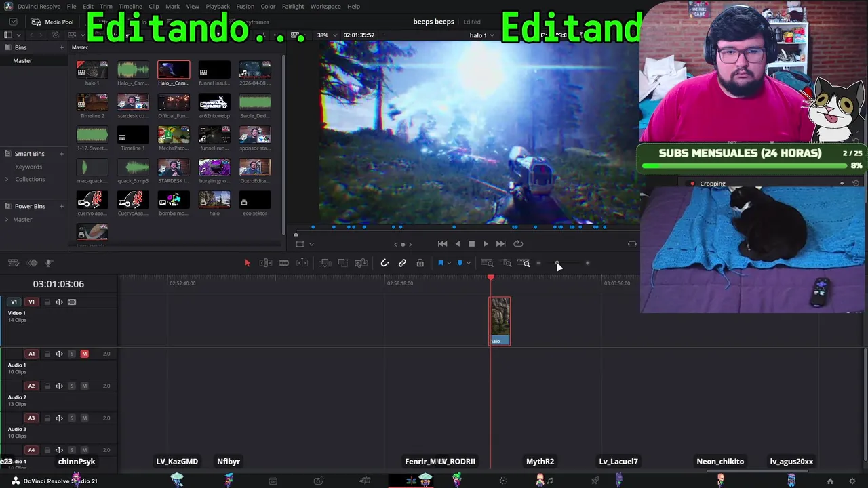
Task: Toggle timeline Snapping magnet
Action: click(x=384, y=263)
